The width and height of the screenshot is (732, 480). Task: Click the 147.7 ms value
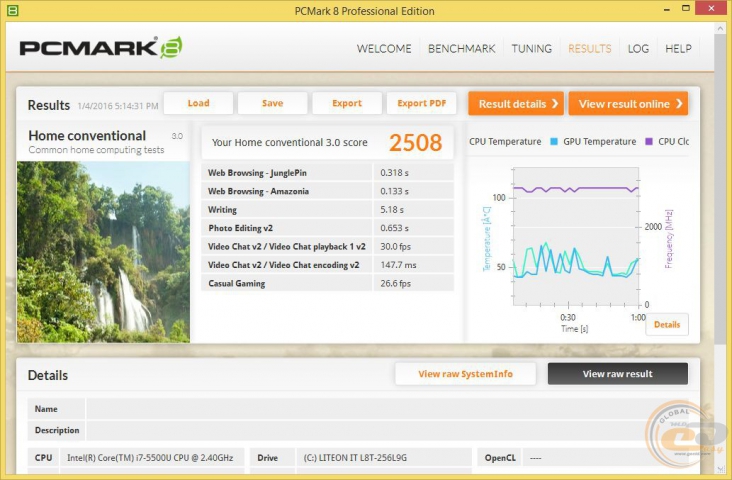pos(398,265)
